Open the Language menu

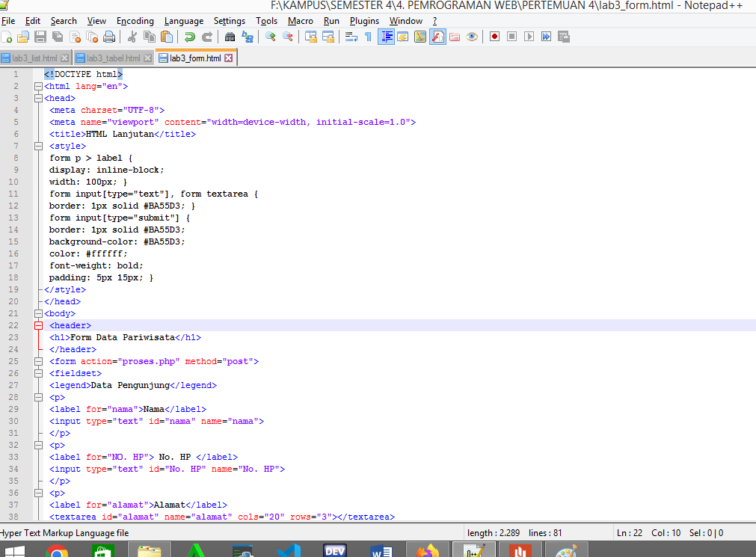pos(184,21)
